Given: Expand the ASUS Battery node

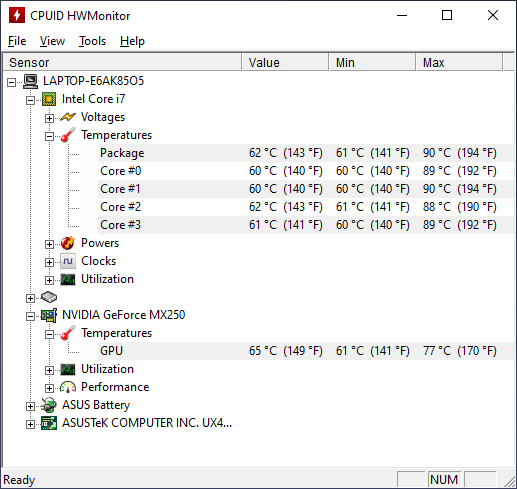Looking at the screenshot, I should point(30,406).
